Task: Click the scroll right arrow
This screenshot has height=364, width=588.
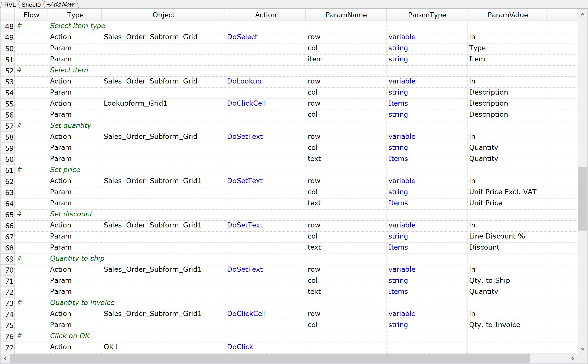Action: click(573, 359)
